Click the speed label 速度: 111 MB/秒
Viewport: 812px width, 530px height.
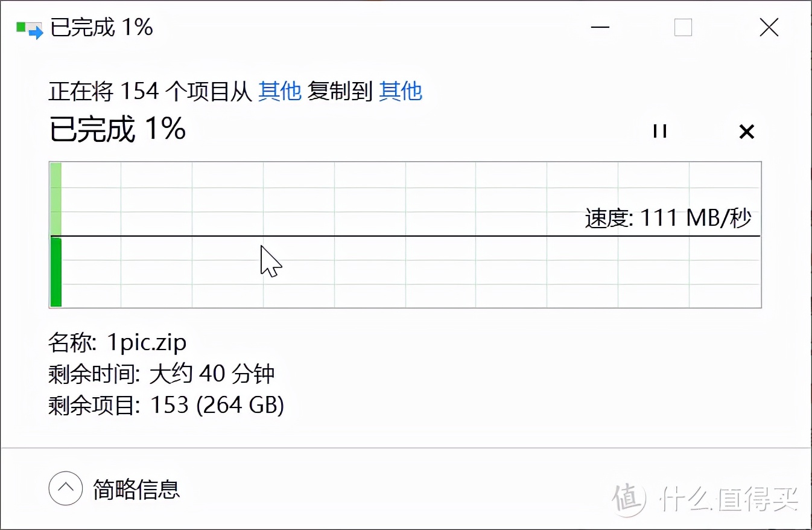(x=668, y=218)
